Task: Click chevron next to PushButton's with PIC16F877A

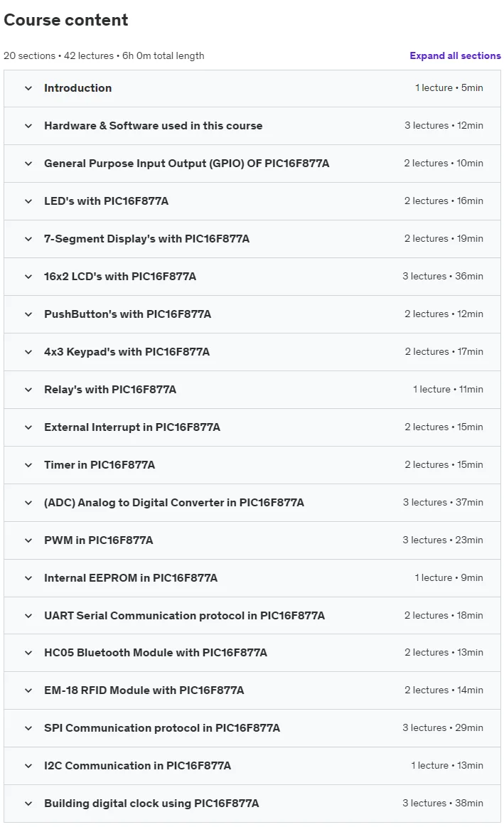Action: (28, 314)
